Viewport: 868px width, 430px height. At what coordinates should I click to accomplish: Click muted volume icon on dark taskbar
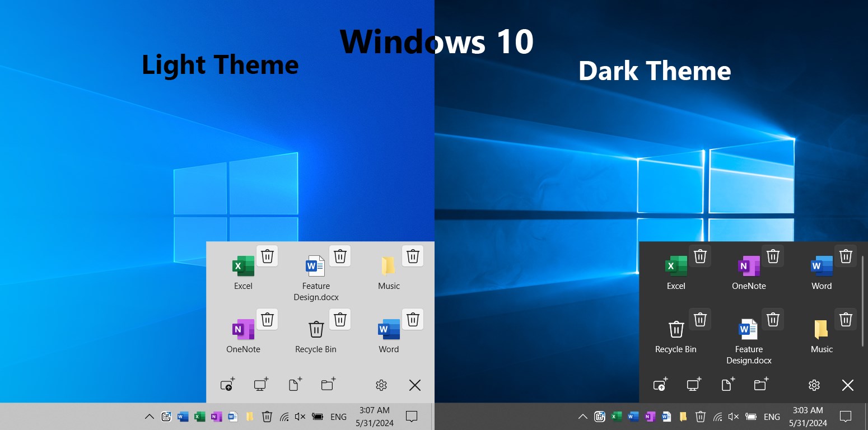pos(734,417)
